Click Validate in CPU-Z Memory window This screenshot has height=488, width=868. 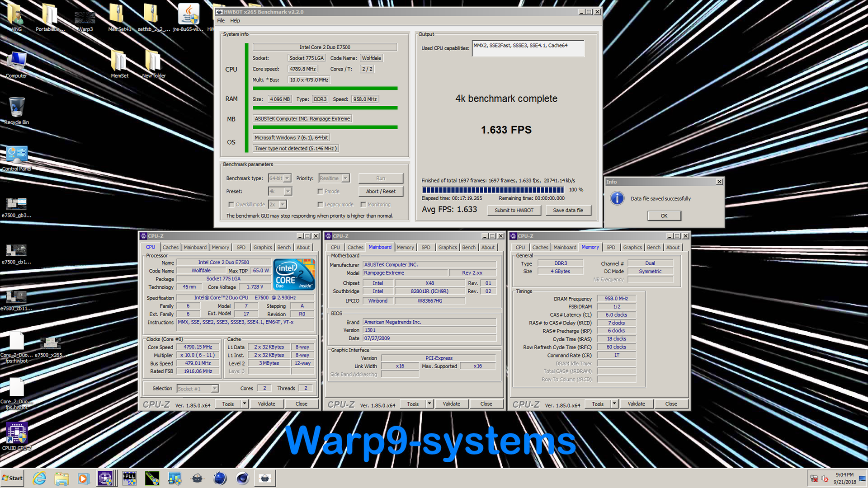636,404
